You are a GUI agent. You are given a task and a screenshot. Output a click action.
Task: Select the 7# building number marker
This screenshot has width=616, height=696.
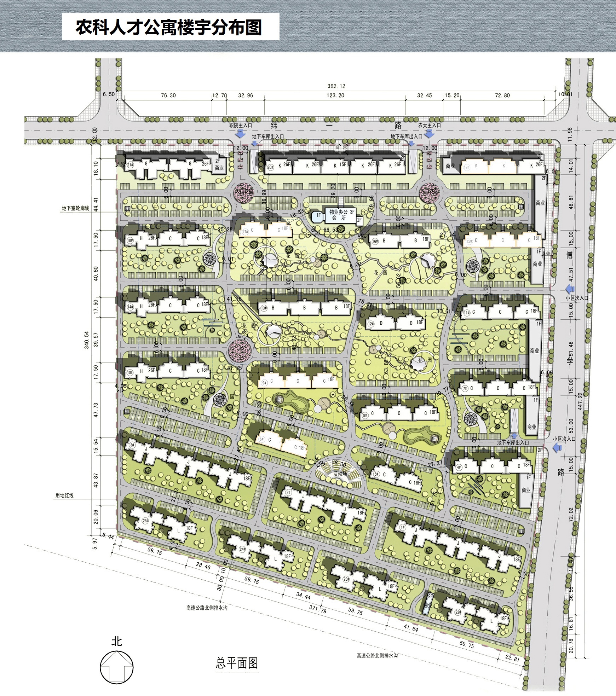pos(465,389)
